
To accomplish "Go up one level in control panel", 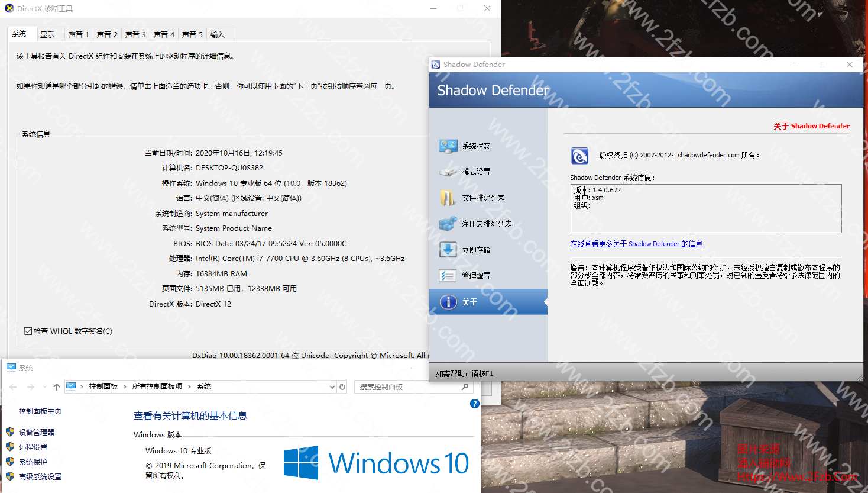I will point(57,386).
